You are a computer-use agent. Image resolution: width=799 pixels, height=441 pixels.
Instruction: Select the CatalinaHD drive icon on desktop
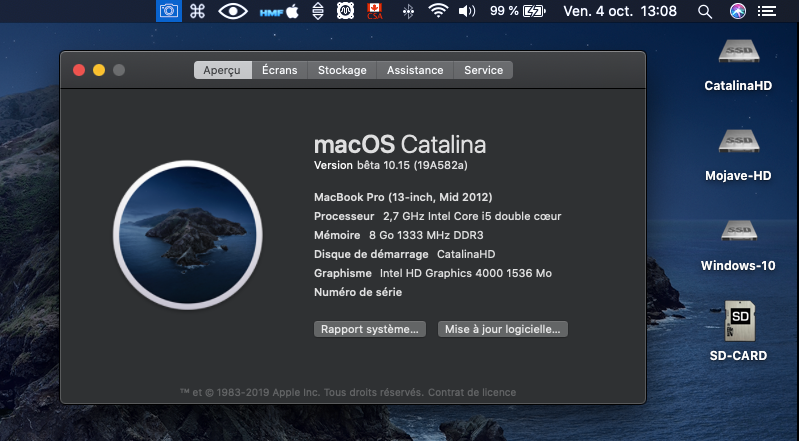739,51
